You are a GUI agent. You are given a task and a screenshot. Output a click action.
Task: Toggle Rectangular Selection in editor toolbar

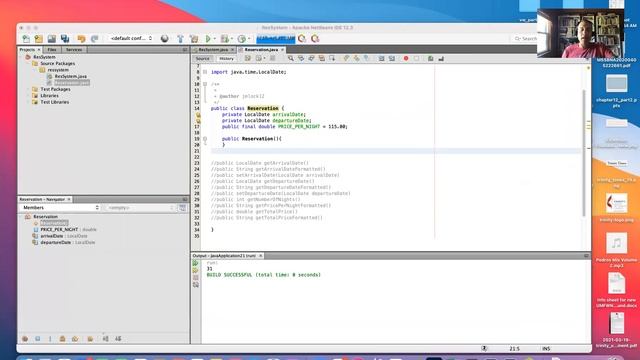(x=332, y=59)
